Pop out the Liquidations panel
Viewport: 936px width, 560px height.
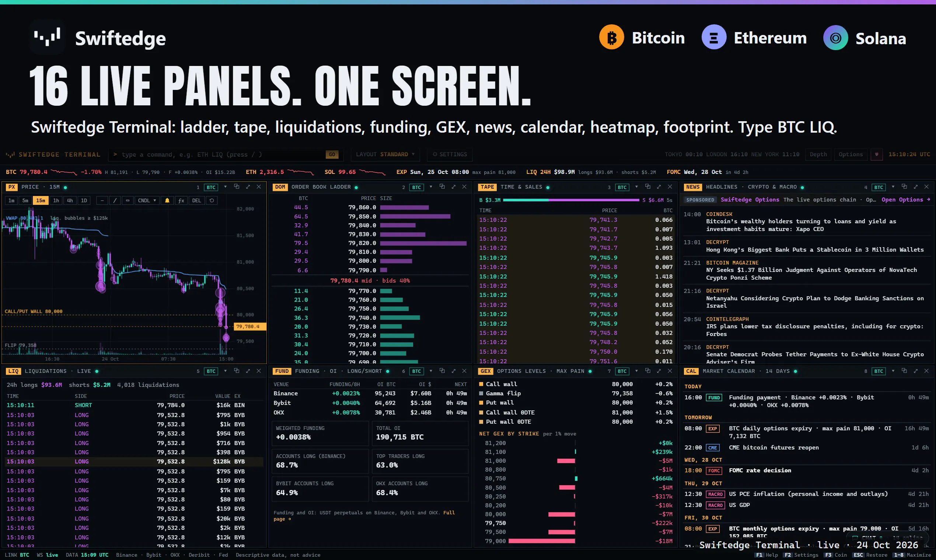(237, 371)
